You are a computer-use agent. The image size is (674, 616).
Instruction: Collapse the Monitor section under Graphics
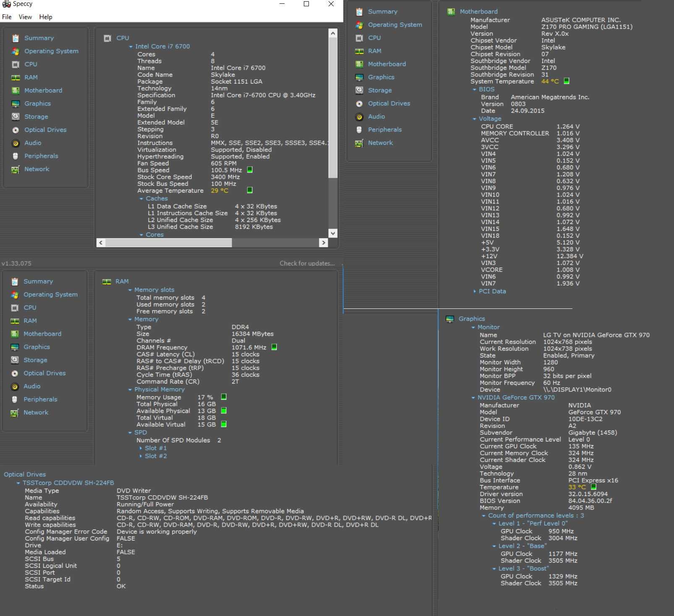(473, 327)
